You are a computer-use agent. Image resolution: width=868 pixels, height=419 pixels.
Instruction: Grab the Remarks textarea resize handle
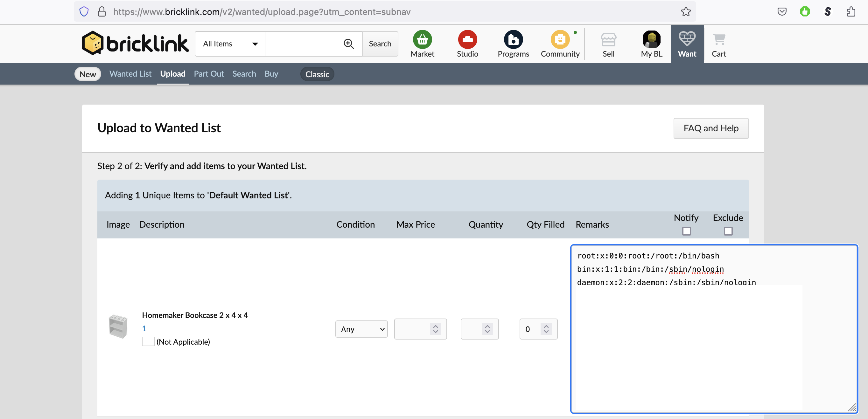(852, 408)
